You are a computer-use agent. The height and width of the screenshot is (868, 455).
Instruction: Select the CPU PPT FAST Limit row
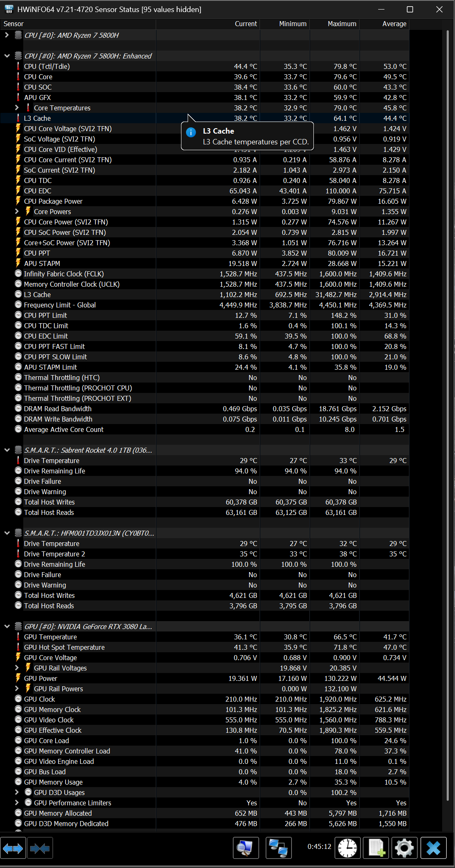pyautogui.click(x=205, y=346)
